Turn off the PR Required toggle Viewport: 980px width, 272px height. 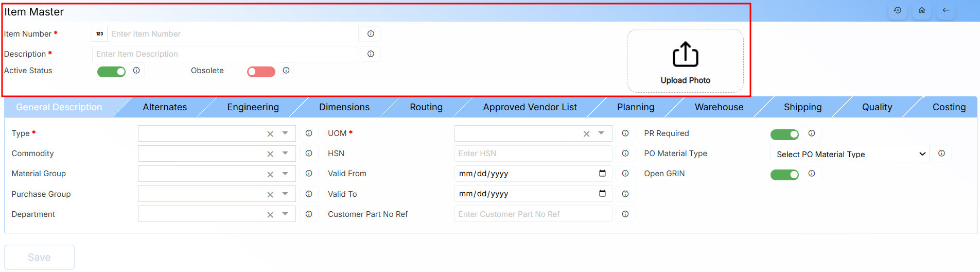coord(784,134)
